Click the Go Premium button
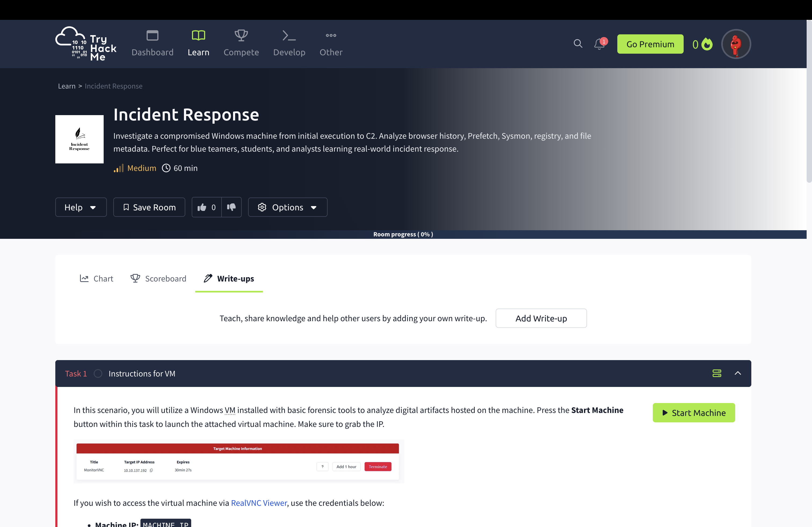This screenshot has height=527, width=812. coord(650,44)
